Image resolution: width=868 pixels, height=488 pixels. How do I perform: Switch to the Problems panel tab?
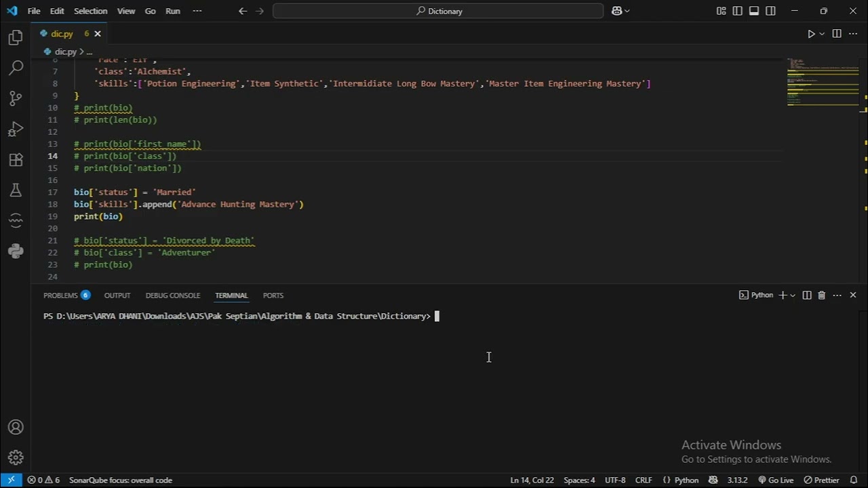click(66, 296)
